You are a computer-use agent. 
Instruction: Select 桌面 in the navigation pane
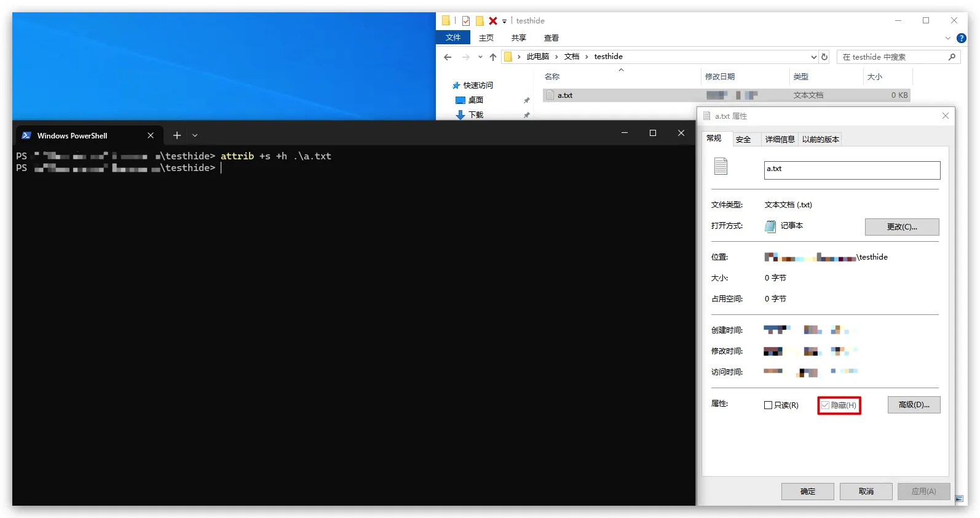(x=475, y=100)
